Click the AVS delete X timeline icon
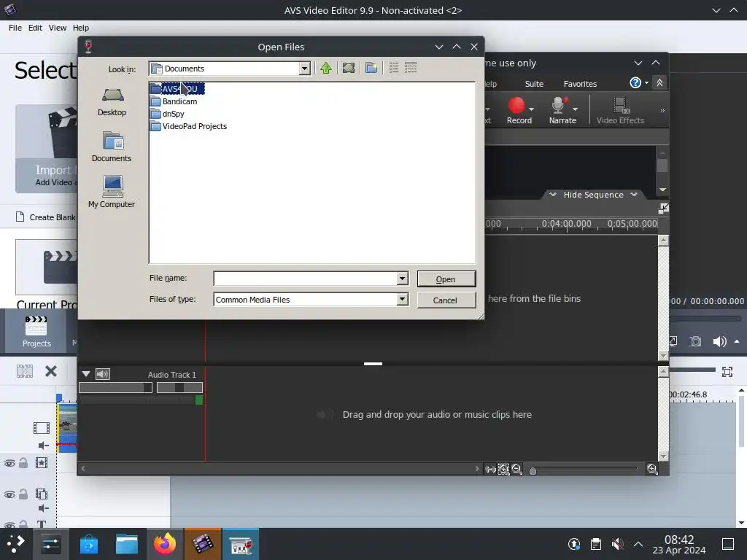This screenshot has width=747, height=560. point(51,371)
